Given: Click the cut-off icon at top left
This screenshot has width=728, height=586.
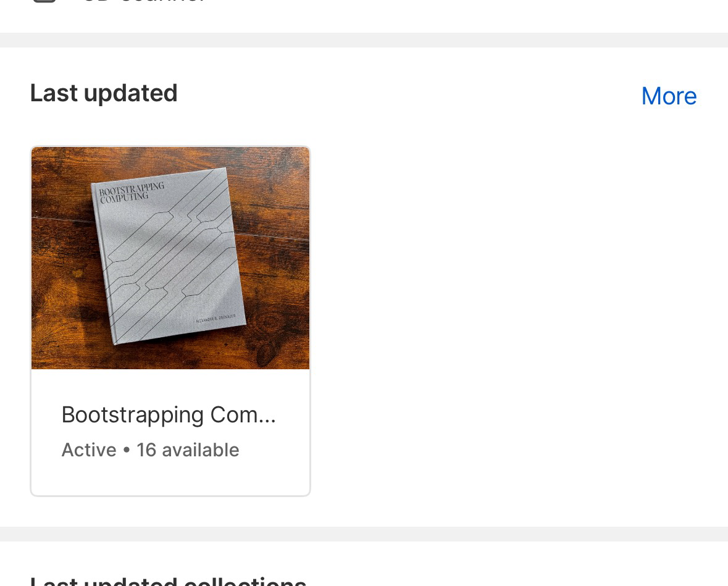Looking at the screenshot, I should [44, 1].
